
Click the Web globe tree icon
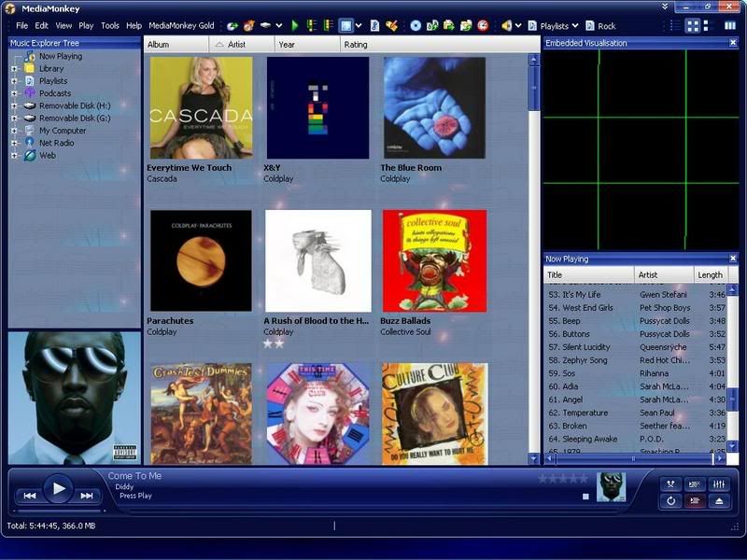pos(30,155)
